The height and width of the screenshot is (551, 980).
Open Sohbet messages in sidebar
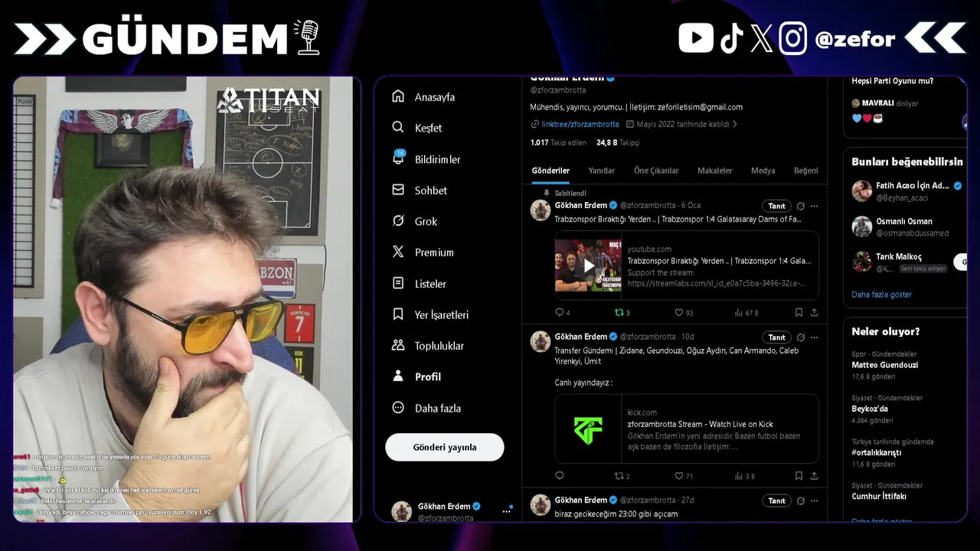(420, 191)
